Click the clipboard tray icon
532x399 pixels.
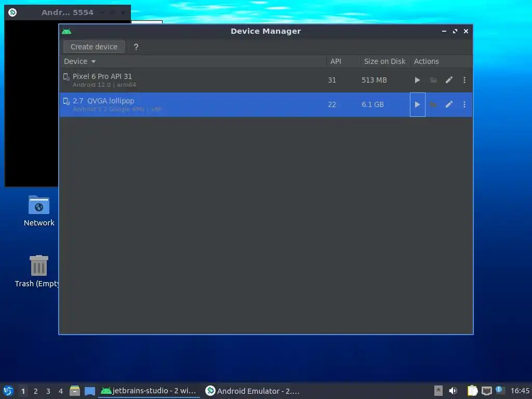[472, 391]
